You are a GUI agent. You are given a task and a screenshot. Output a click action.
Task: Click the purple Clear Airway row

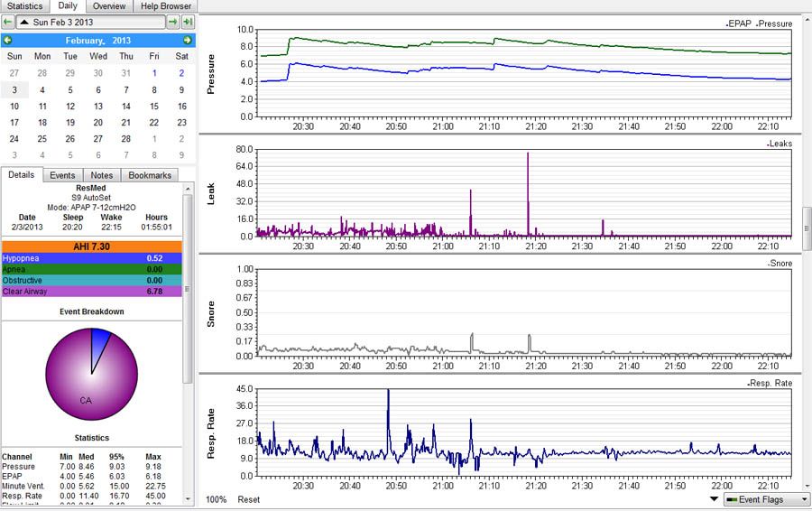pyautogui.click(x=92, y=292)
